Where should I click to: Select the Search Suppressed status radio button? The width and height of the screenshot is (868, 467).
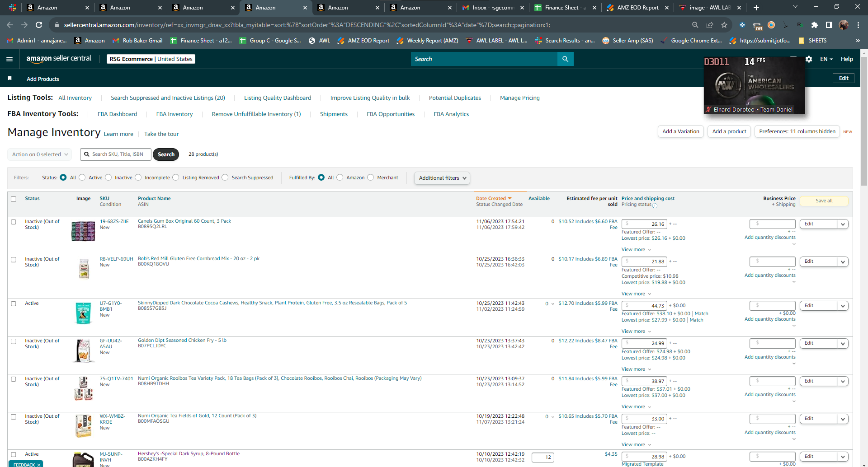pos(225,177)
